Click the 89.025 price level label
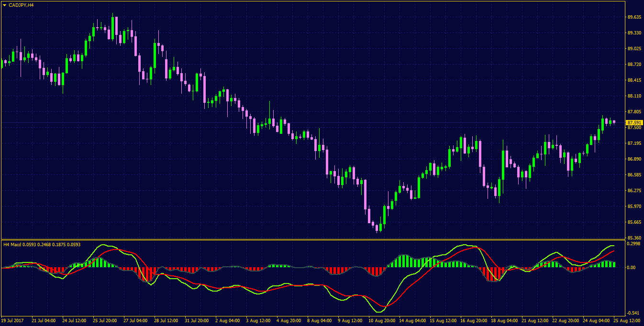Screen dimensions: 644x326 (x=634, y=49)
